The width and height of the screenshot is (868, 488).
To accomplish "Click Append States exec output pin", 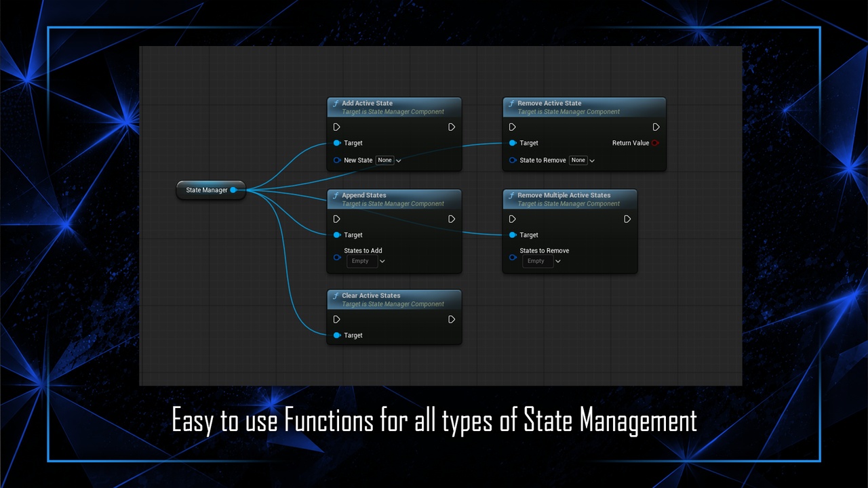I will pos(452,219).
